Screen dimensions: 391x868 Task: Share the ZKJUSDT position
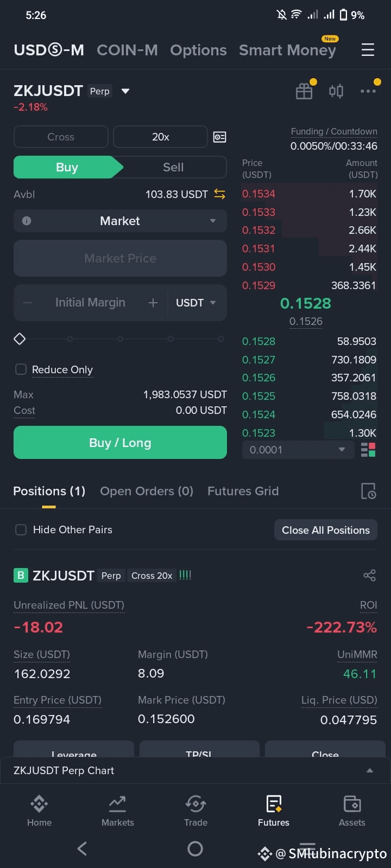(369, 575)
